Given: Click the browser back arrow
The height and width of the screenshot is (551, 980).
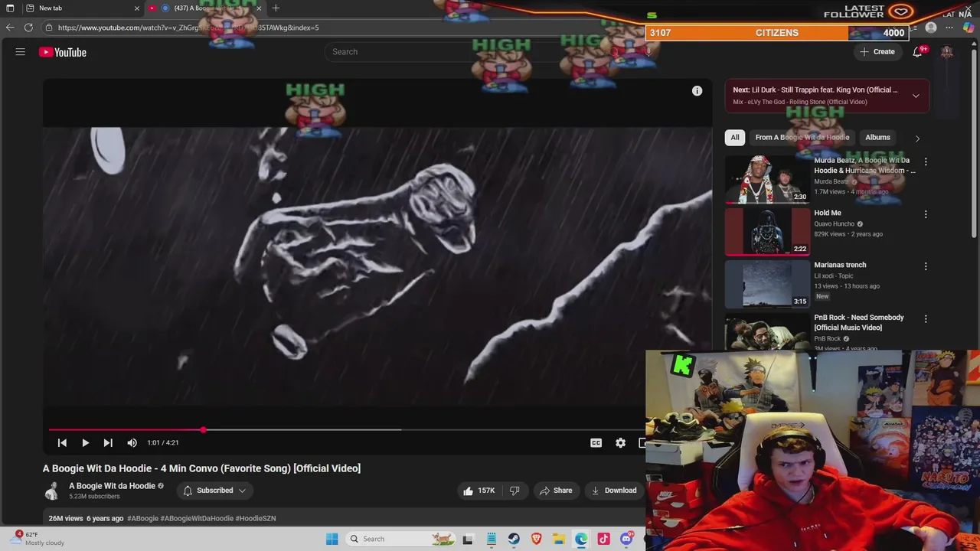Looking at the screenshot, I should tap(10, 28).
